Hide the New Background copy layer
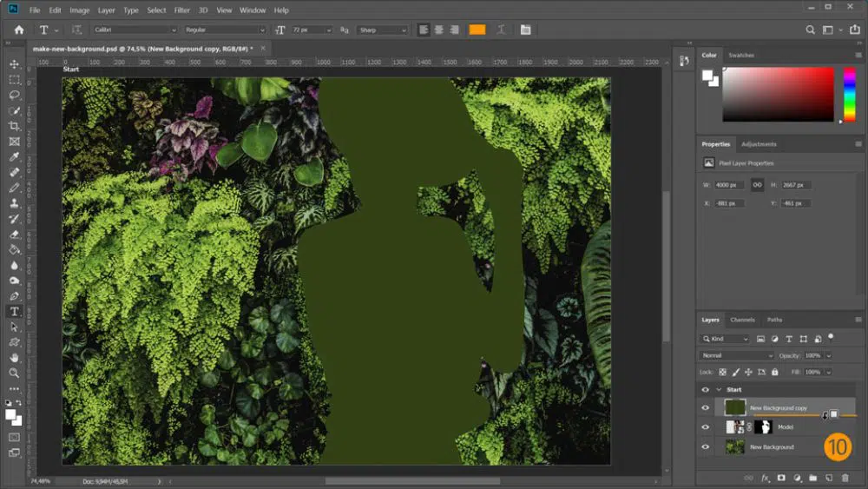Image resolution: width=868 pixels, height=489 pixels. pos(705,407)
